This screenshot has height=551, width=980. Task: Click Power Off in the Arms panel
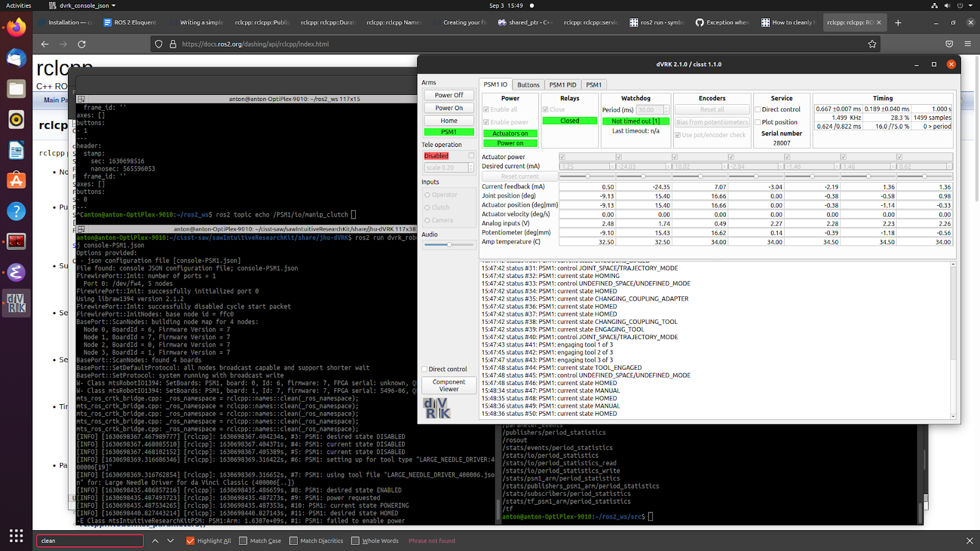[x=449, y=96]
